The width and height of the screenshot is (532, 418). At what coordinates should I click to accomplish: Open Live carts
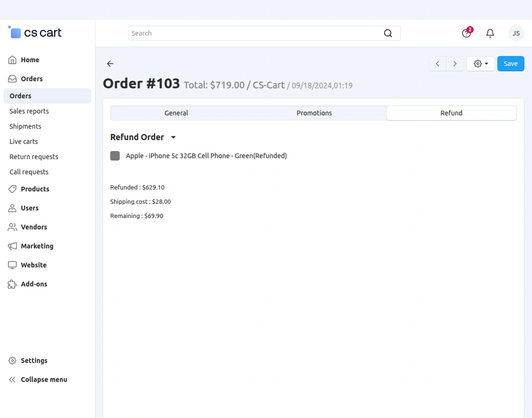(x=24, y=142)
